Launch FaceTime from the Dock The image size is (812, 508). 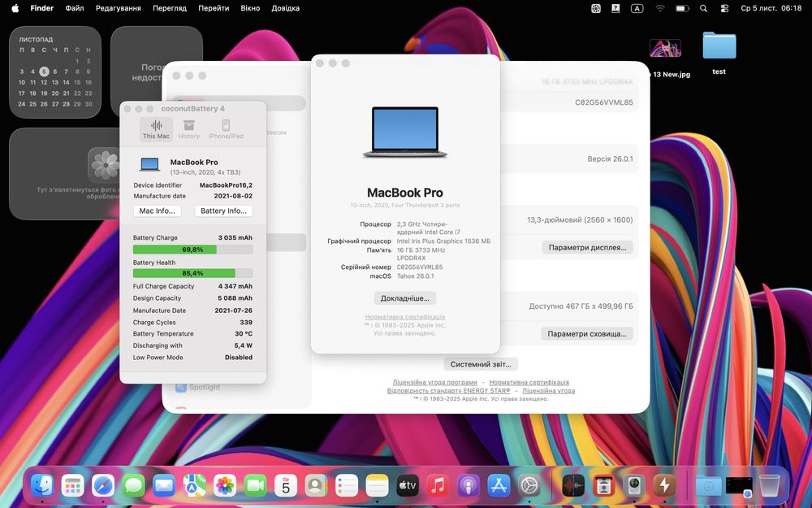click(255, 486)
